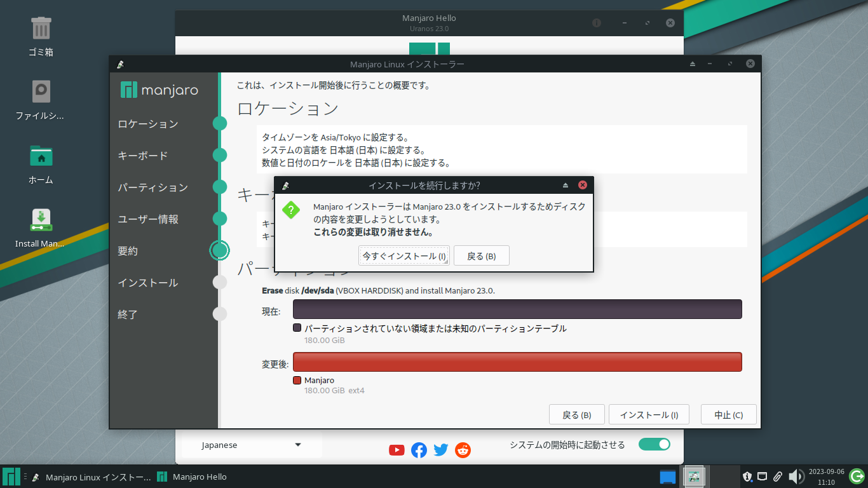Viewport: 868px width, 488px height.
Task: Click the 現在 disk partition bar
Action: click(517, 309)
